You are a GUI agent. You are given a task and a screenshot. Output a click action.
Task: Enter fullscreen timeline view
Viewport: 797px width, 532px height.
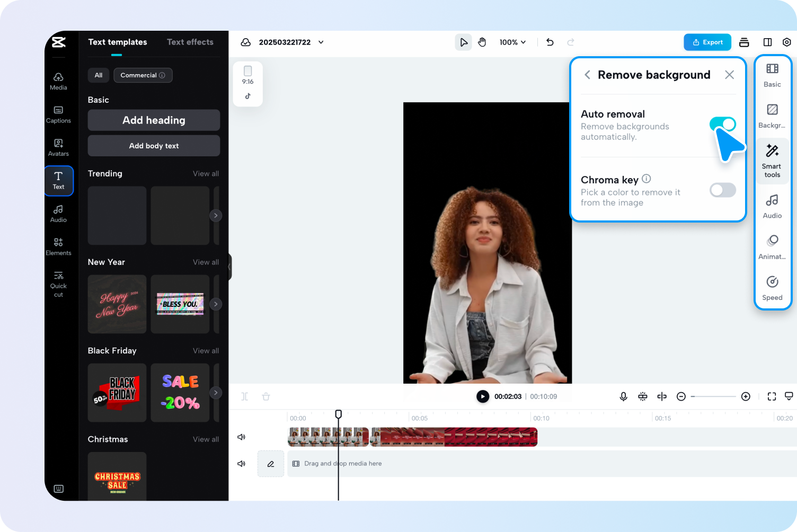tap(772, 396)
